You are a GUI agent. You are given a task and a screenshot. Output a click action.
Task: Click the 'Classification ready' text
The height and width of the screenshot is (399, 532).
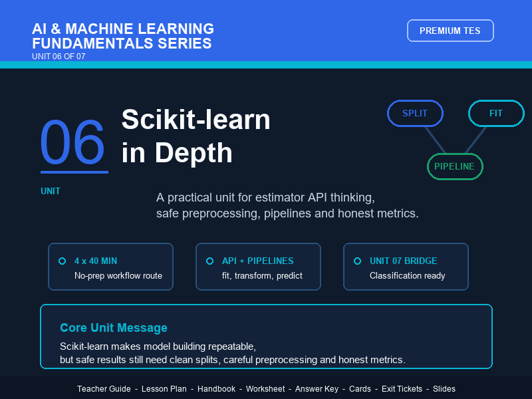pyautogui.click(x=408, y=275)
